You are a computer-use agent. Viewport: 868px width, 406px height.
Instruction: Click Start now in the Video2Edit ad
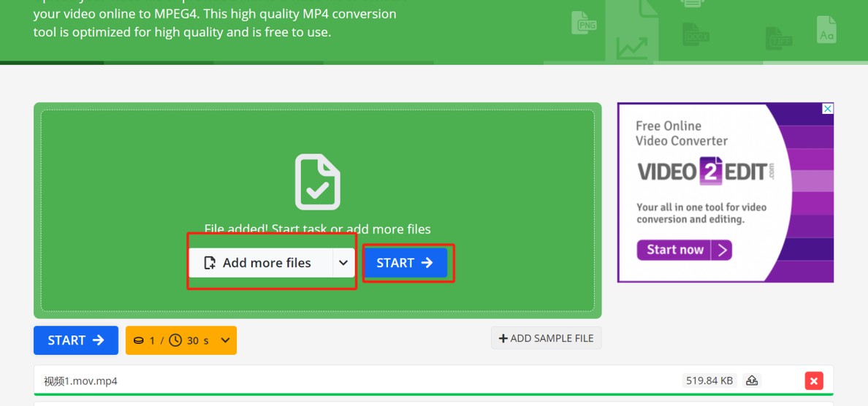tap(684, 250)
